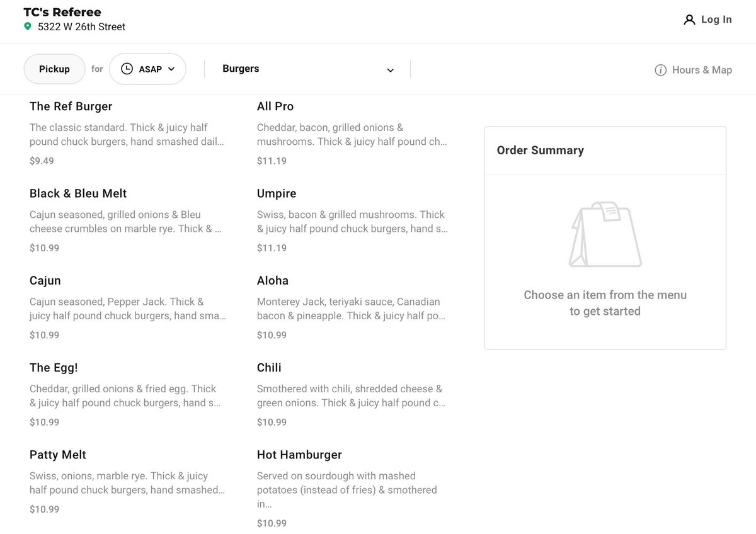Click the Hot Hamburger price $10.99
Screen dimensions: 756x534
[x=272, y=523]
